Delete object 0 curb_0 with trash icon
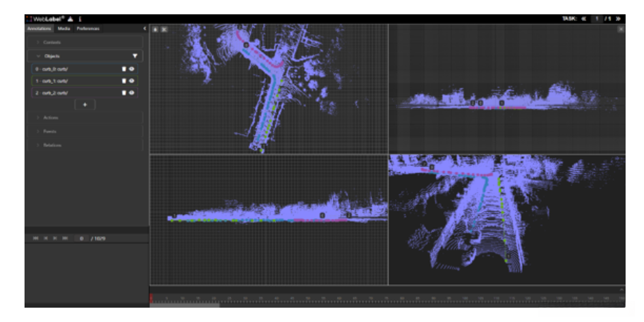644x322 pixels. (x=124, y=69)
